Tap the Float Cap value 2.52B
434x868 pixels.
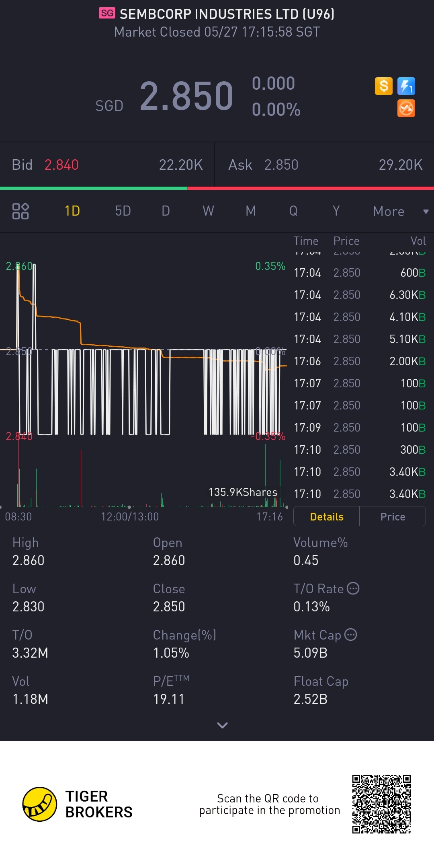310,699
